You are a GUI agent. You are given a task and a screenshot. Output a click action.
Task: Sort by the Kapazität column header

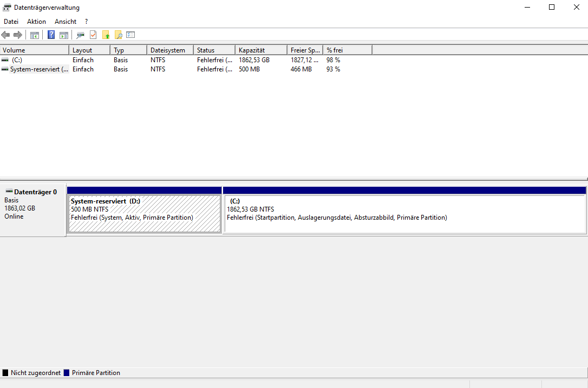pos(262,50)
